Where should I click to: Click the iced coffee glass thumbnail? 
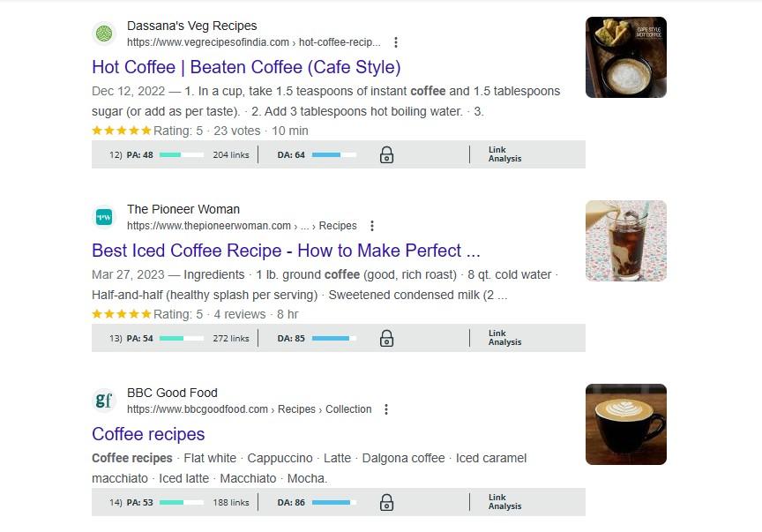click(x=626, y=241)
